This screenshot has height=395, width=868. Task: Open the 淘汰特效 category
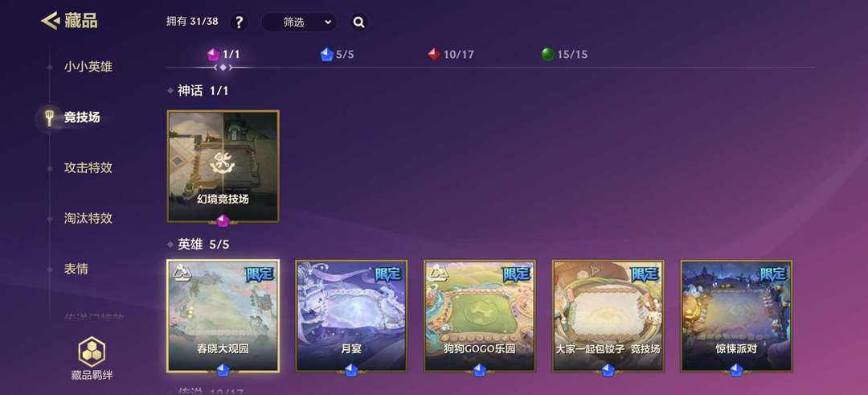tap(88, 218)
